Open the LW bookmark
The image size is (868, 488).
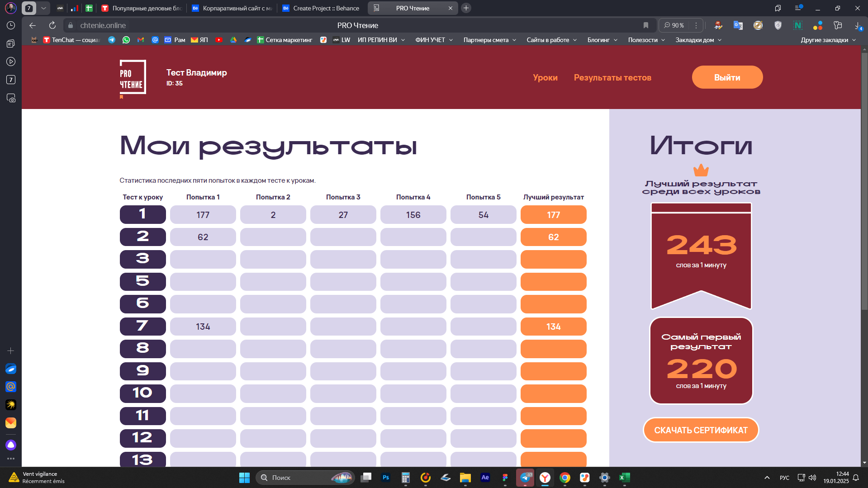[342, 40]
